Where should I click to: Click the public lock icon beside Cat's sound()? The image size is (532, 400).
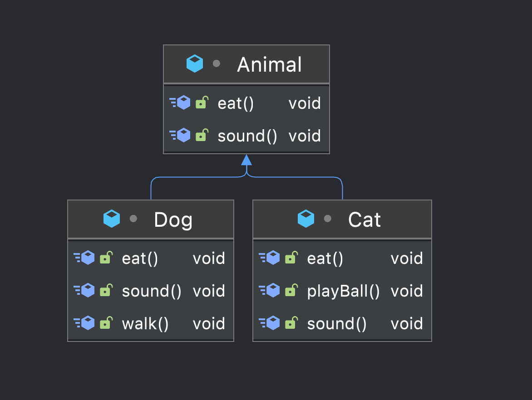(291, 323)
